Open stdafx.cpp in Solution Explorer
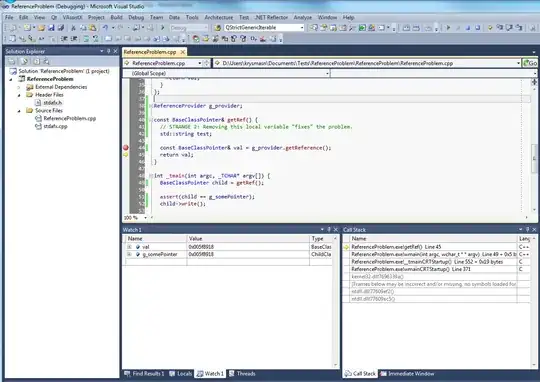The image size is (540, 382). click(x=55, y=126)
